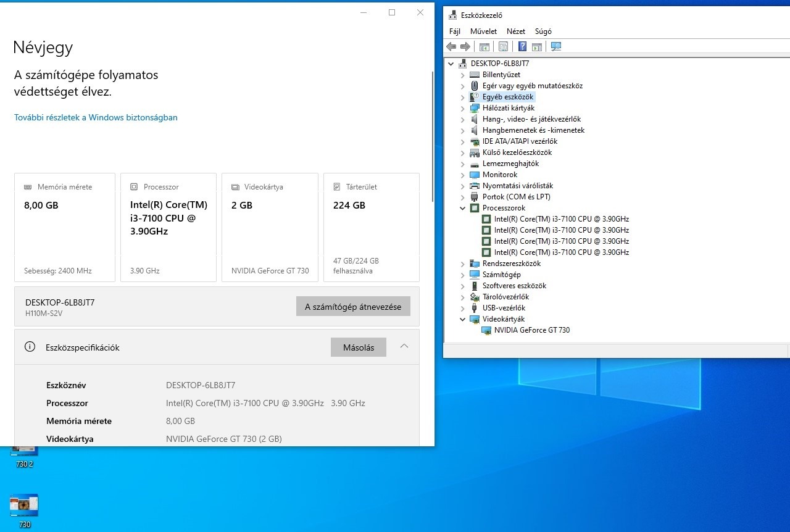The image size is (790, 532).
Task: Click the Portok (COM és LPT) port icon
Action: 475,197
